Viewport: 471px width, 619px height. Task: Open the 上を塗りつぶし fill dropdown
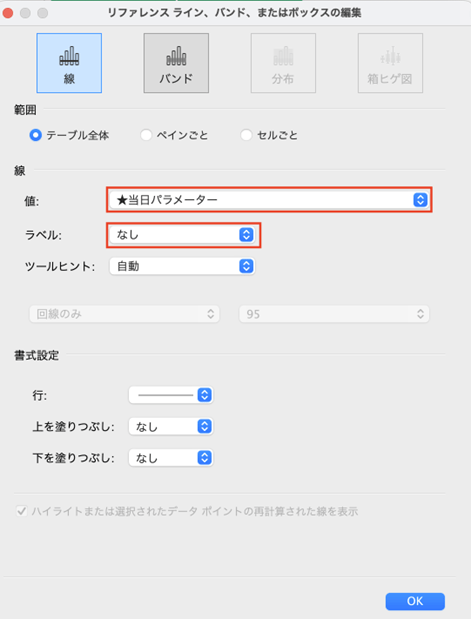click(171, 426)
